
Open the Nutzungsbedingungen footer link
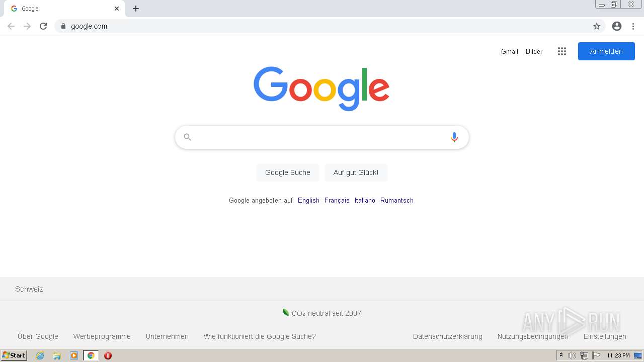[533, 336]
